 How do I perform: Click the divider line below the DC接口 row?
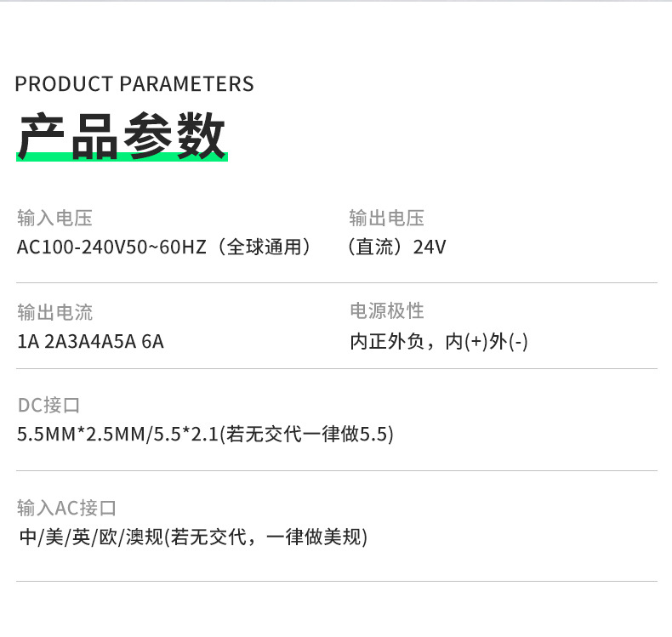pos(337,470)
